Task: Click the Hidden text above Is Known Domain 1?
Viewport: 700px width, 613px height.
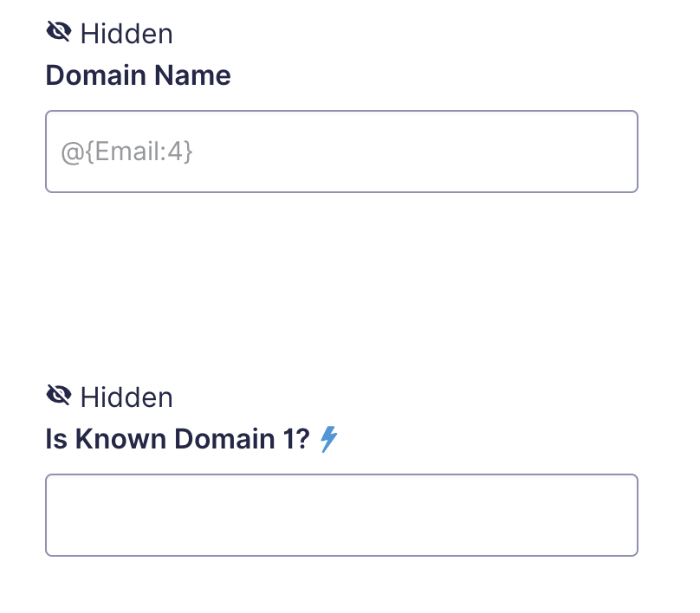Action: pyautogui.click(x=126, y=397)
